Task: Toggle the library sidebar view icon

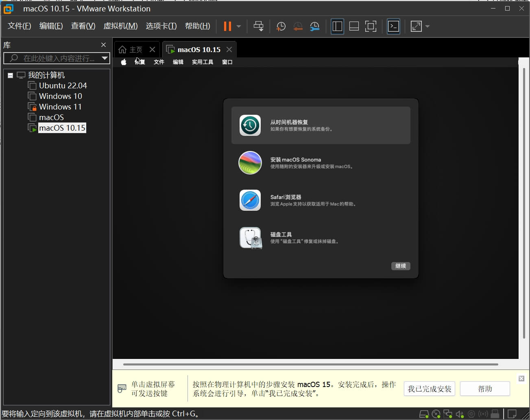Action: click(x=337, y=26)
